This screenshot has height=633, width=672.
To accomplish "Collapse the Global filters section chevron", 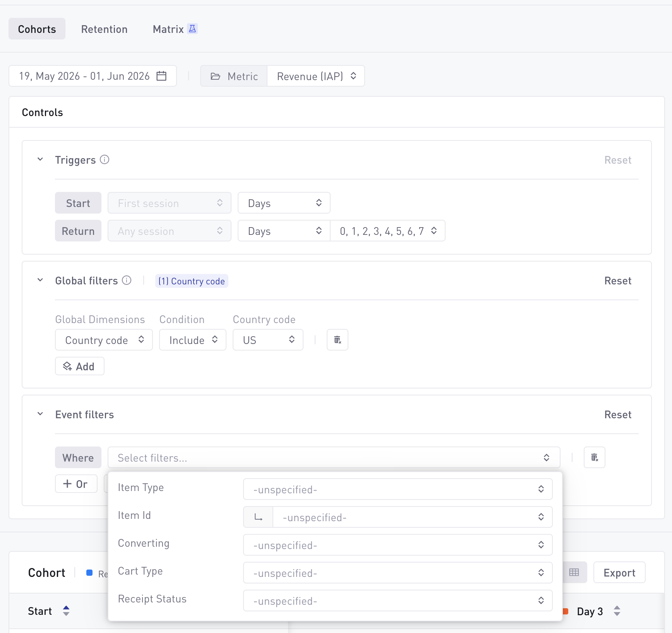I will (x=40, y=280).
